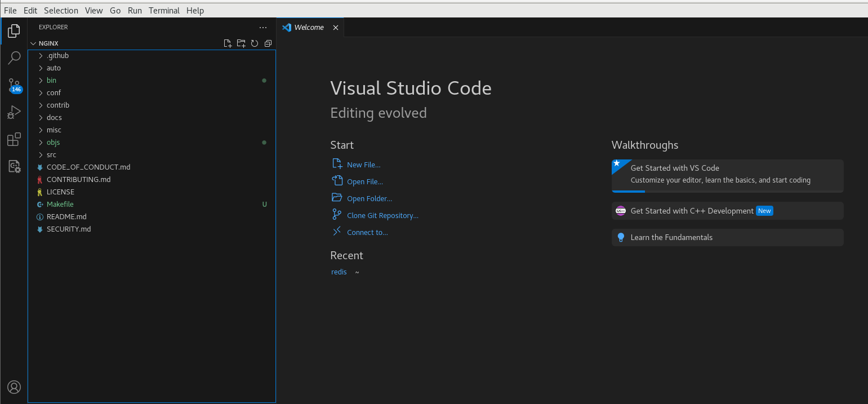Collapse all folders in Explorer
This screenshot has width=868, height=404.
click(268, 43)
